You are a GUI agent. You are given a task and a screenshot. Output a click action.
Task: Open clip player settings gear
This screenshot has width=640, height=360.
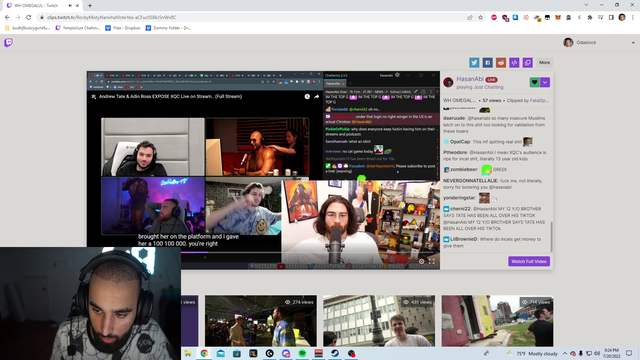click(x=421, y=262)
